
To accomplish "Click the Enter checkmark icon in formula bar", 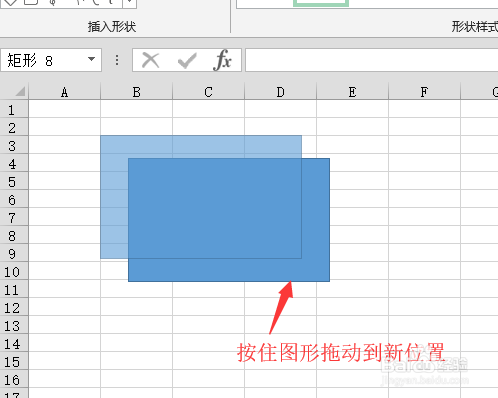I will coord(187,61).
